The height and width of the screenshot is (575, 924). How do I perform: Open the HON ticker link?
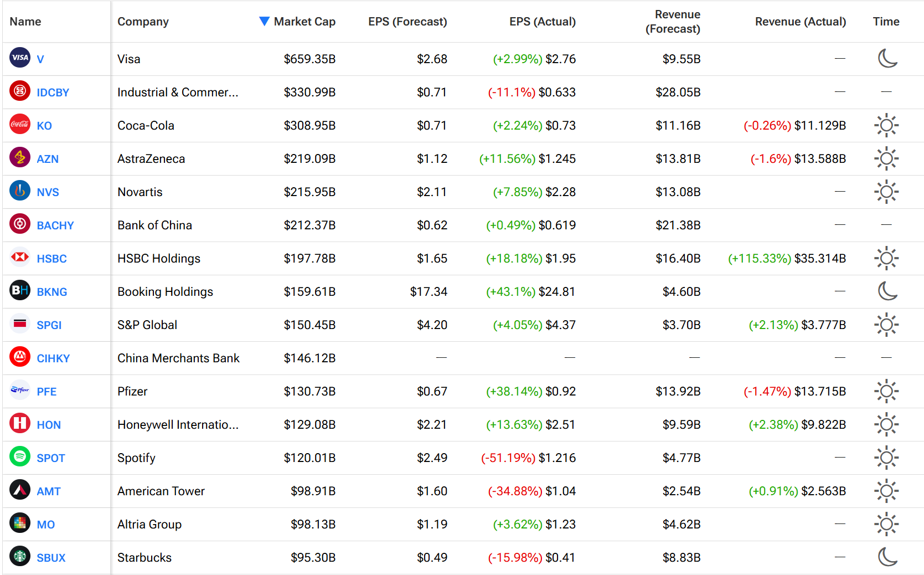(x=49, y=425)
